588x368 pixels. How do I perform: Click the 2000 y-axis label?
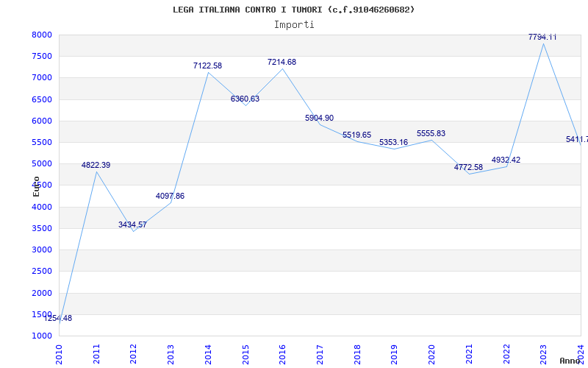(x=42, y=293)
